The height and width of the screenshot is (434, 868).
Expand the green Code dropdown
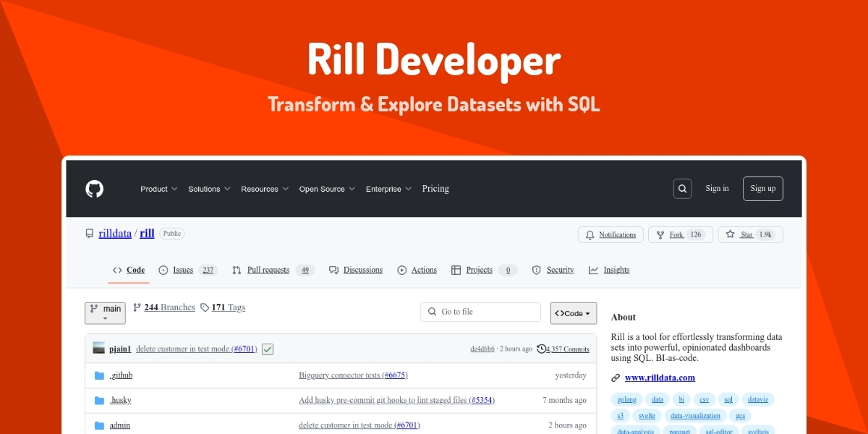[573, 312]
